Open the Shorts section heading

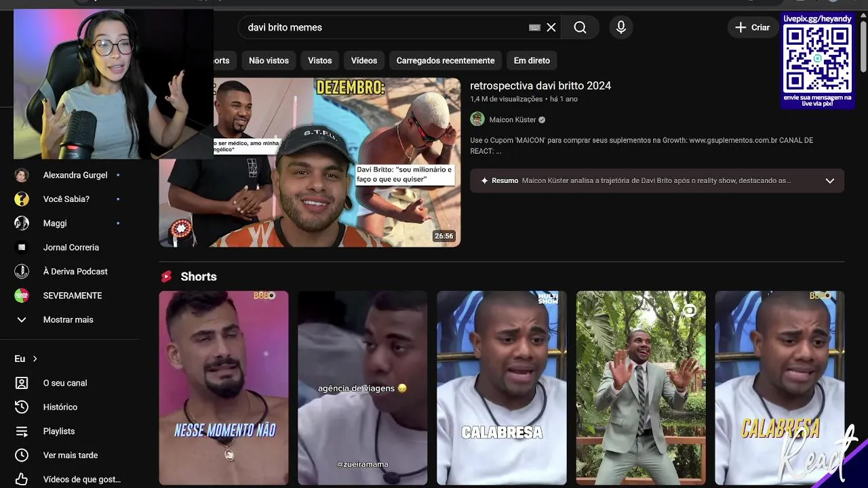coord(199,277)
